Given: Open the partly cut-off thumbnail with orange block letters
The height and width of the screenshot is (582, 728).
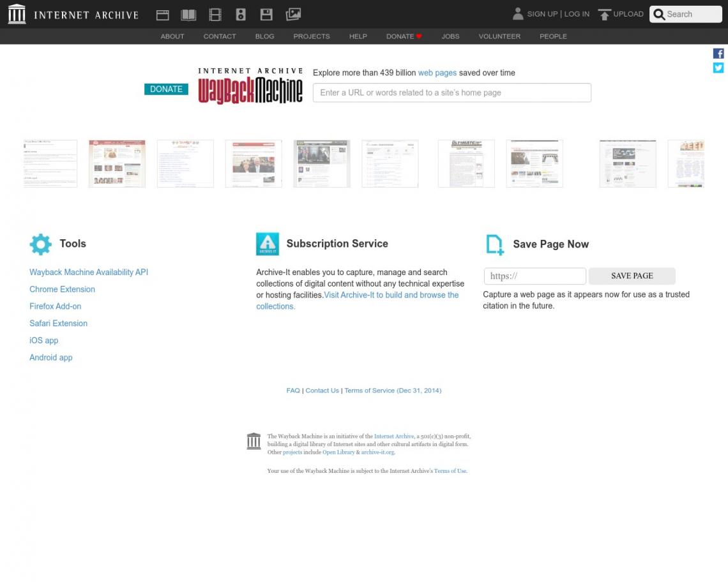Looking at the screenshot, I should point(686,164).
